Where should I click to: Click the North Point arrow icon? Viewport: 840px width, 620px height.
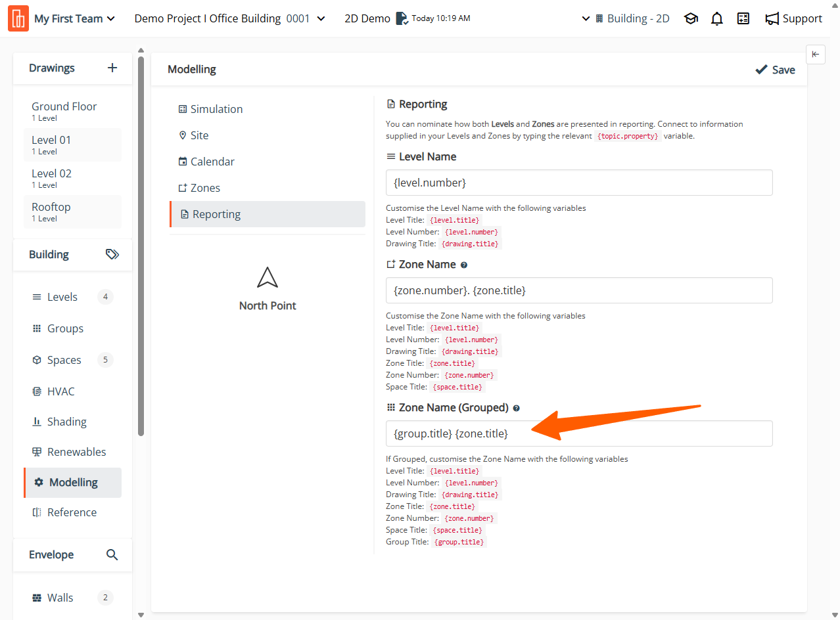[x=268, y=278]
